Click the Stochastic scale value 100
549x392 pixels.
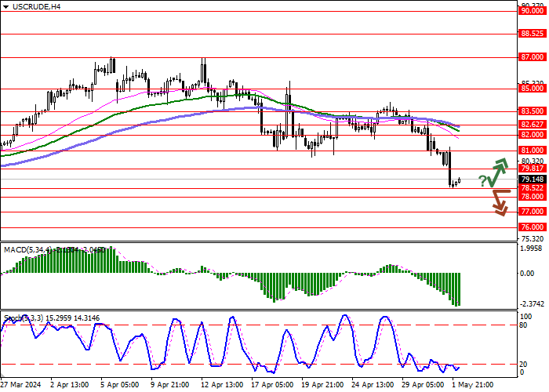[526, 317]
